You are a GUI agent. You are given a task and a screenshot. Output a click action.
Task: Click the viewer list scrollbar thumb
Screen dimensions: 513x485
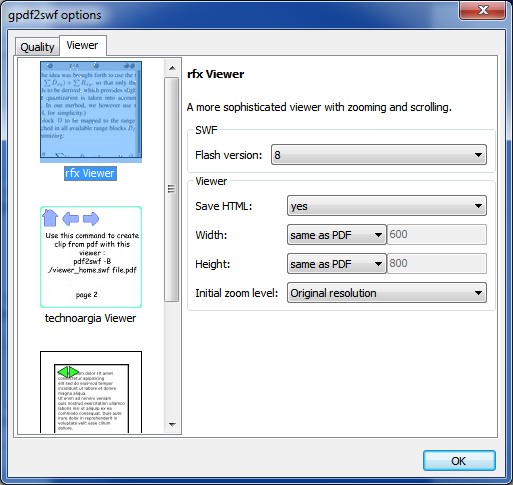(172, 189)
